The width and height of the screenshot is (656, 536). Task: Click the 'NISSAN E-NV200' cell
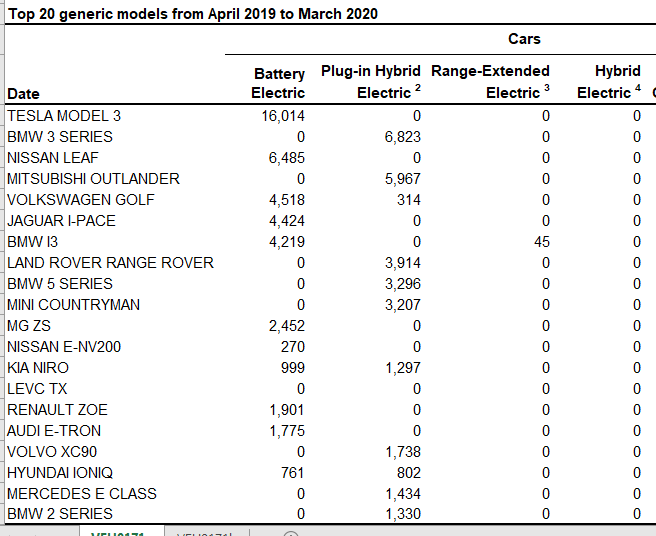(x=64, y=346)
